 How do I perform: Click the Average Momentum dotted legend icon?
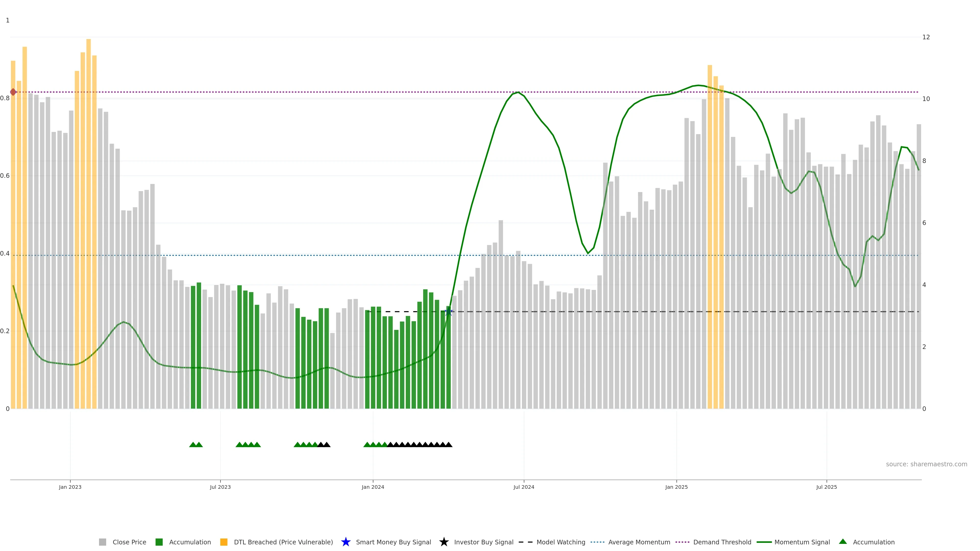pos(597,542)
